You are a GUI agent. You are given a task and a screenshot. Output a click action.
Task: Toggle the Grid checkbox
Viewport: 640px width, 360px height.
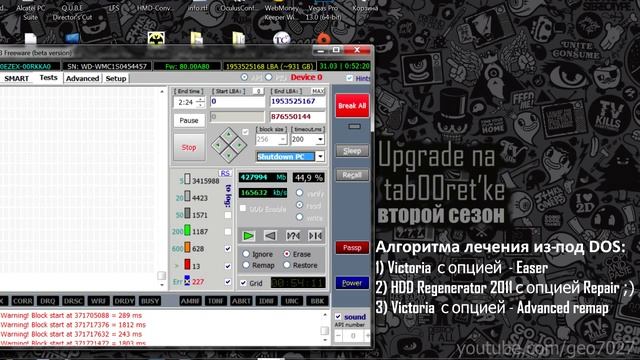tap(243, 283)
